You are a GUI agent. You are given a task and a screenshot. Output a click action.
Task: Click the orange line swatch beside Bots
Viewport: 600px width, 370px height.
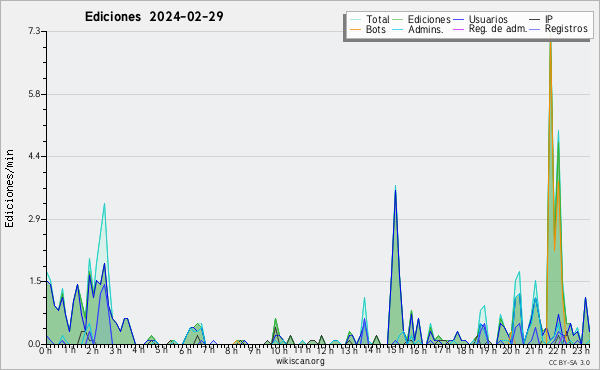pyautogui.click(x=355, y=29)
